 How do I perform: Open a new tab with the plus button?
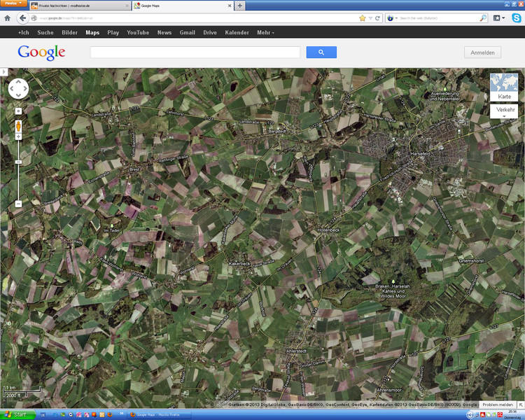(x=239, y=6)
